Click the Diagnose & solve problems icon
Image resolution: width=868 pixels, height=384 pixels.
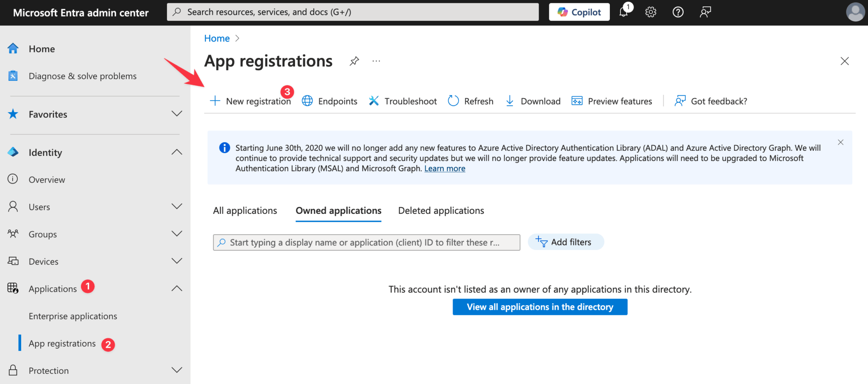13,76
